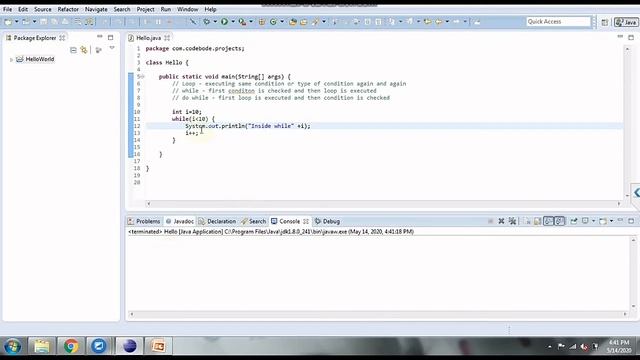The image size is (640, 360).
Task: Click the Clear Console icon
Action: pos(527,221)
